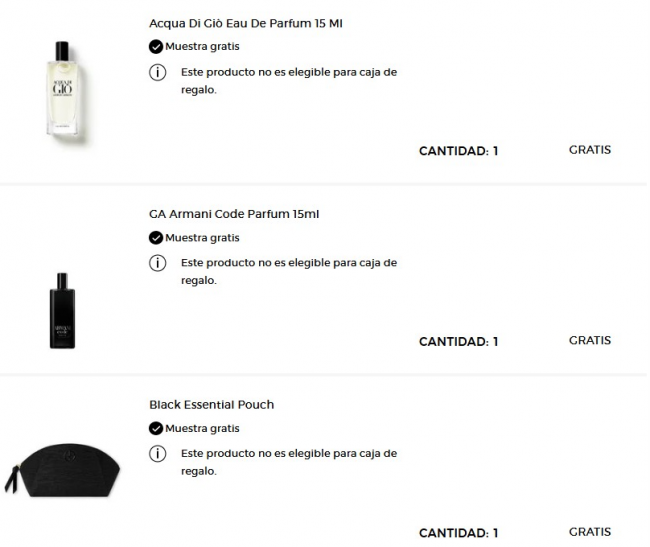Image resolution: width=650 pixels, height=547 pixels.
Task: Click Cantidad: 1 for Armani Code
Action: click(x=458, y=342)
